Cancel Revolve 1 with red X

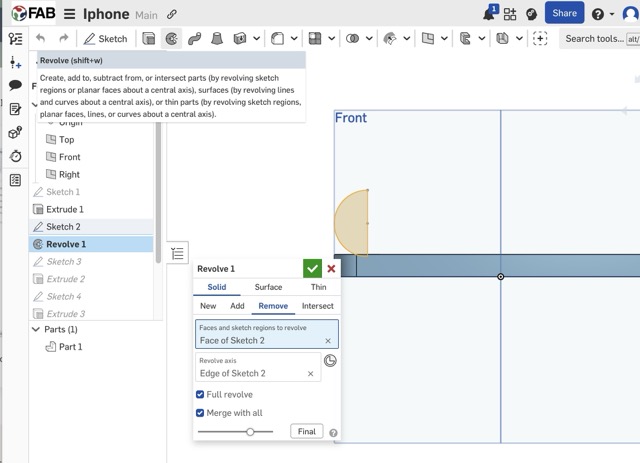(331, 269)
